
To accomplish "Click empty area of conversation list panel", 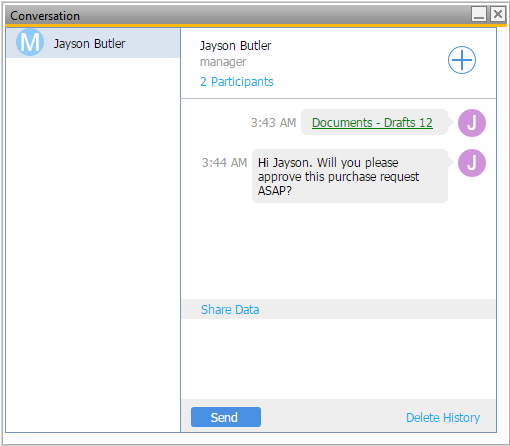I will click(x=93, y=243).
